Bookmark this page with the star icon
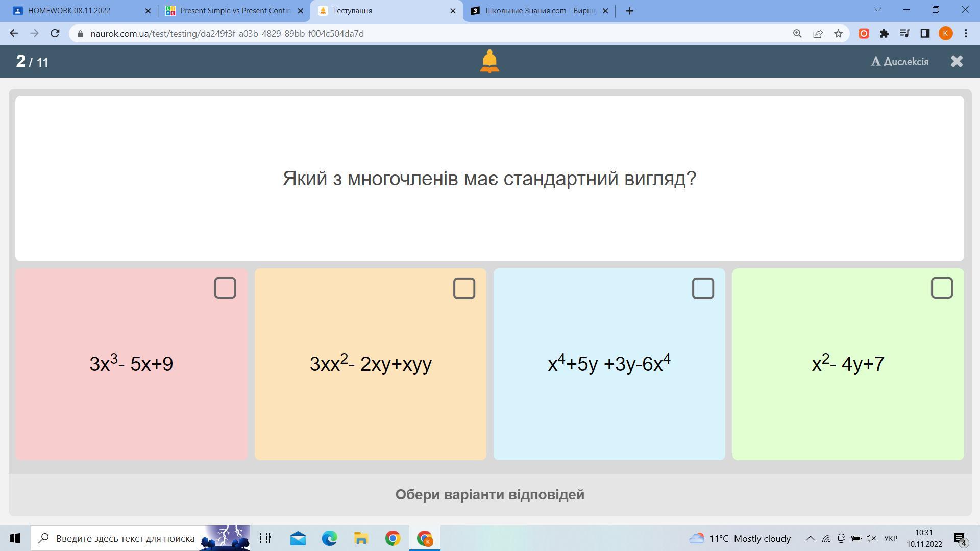This screenshot has width=980, height=551. [838, 34]
